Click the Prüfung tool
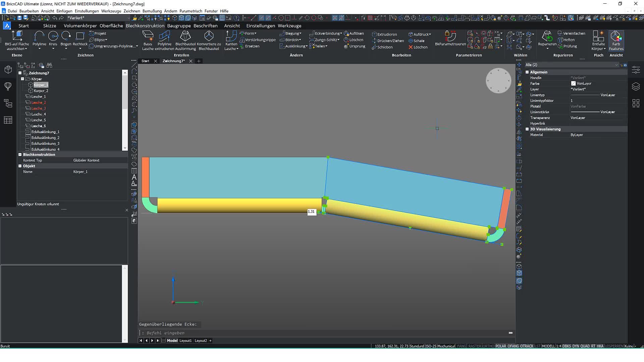Image resolution: width=644 pixels, height=362 pixels. tap(567, 46)
